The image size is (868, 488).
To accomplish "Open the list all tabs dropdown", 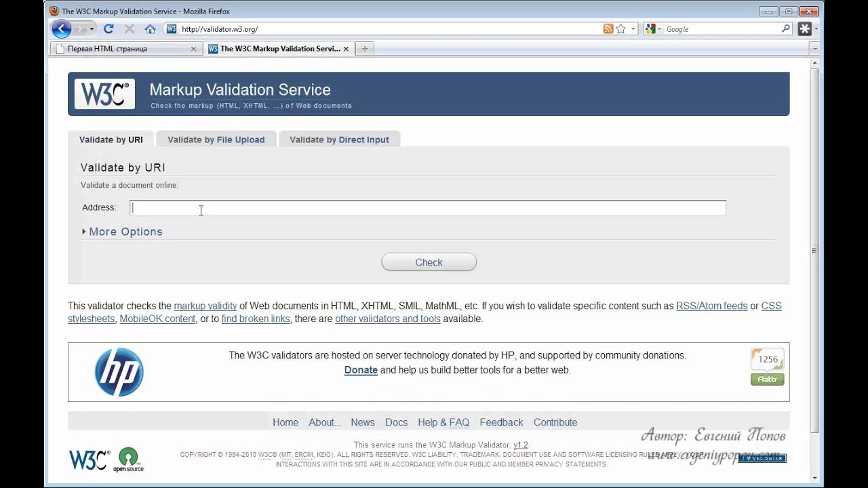I will tap(814, 49).
